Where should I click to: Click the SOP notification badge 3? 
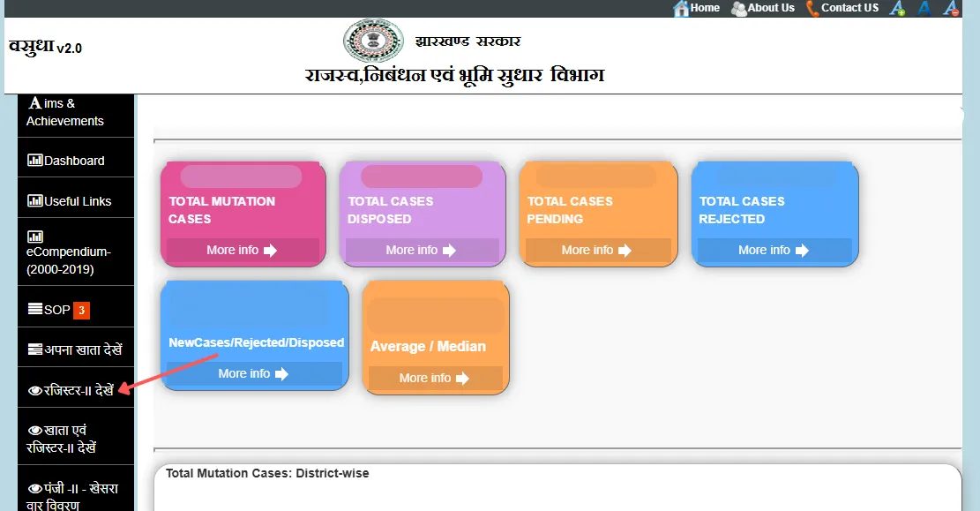click(81, 310)
